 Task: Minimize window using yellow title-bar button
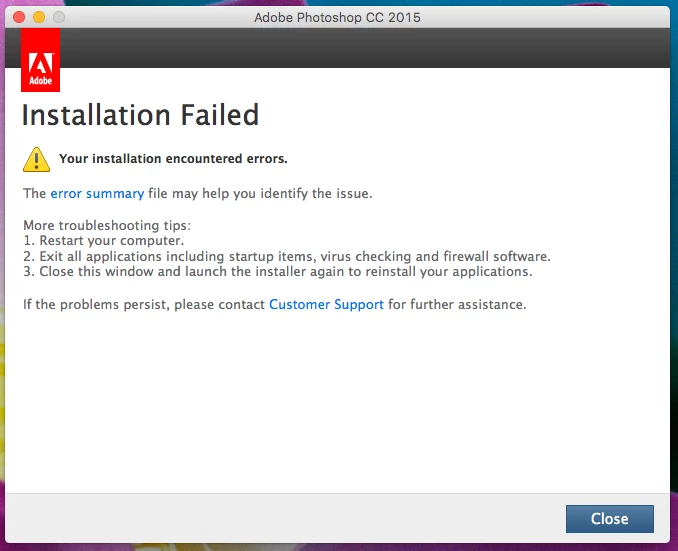point(39,17)
